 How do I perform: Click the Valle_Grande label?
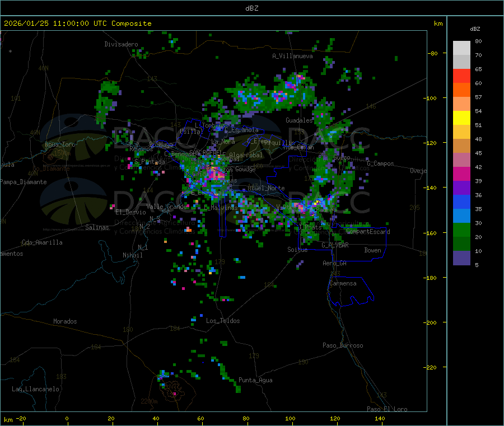166,207
